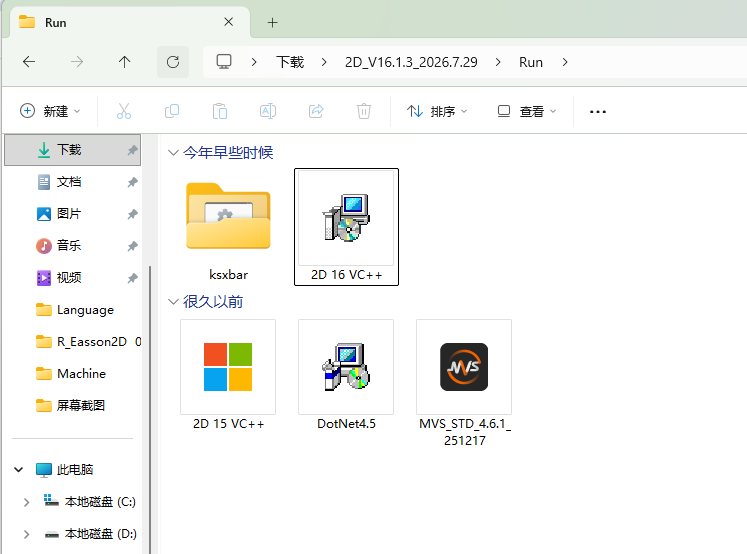Click the sidebar vertical scrollbar
The width and height of the screenshot is (747, 554).
tap(150, 410)
